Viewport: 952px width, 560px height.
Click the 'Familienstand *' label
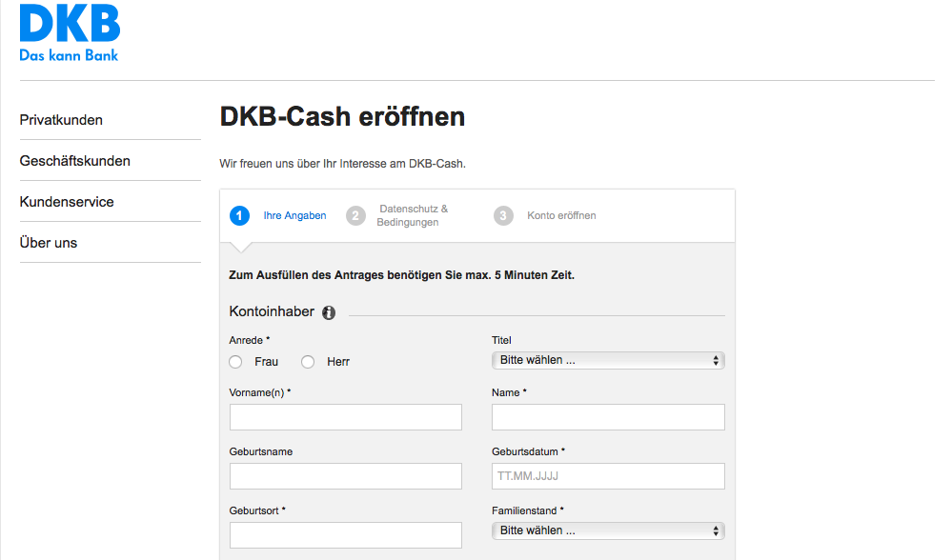(x=528, y=510)
